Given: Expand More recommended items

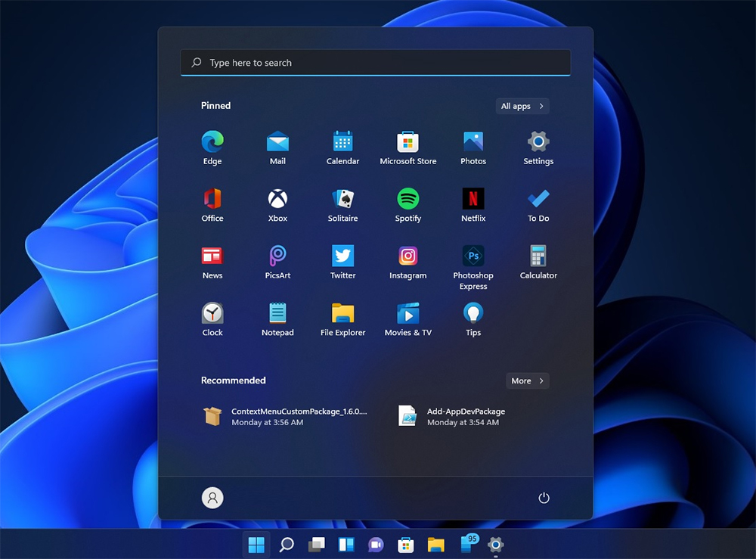Looking at the screenshot, I should click(x=527, y=380).
